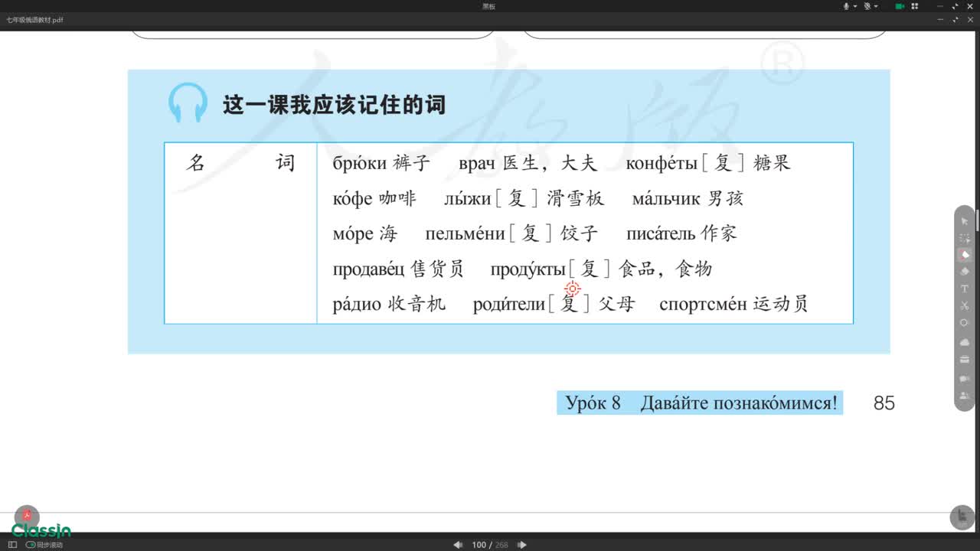Click the word мальчик 男孩
980x551 pixels.
coord(688,198)
